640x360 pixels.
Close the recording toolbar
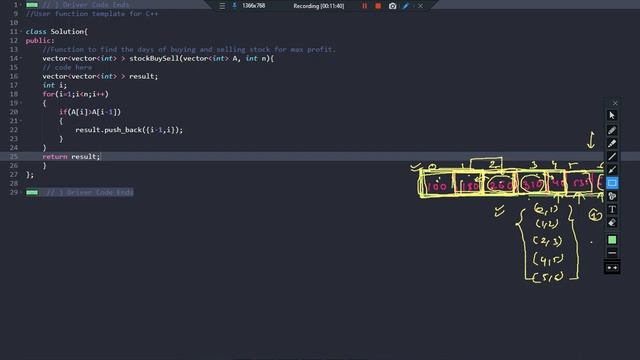pos(420,6)
